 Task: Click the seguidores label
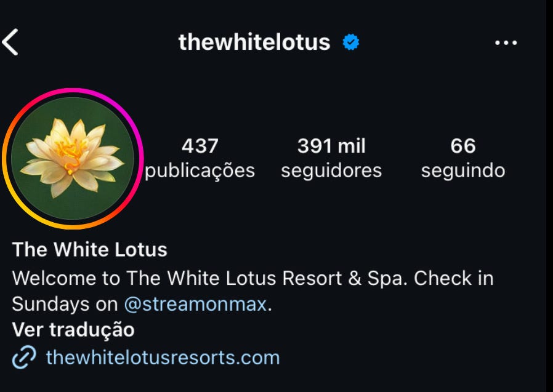point(331,171)
